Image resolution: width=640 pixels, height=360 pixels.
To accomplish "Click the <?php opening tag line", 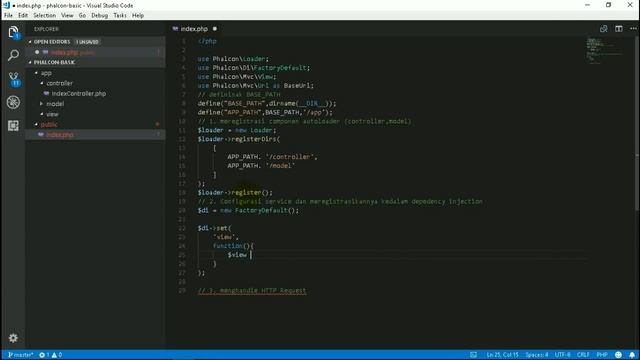I will pos(207,41).
